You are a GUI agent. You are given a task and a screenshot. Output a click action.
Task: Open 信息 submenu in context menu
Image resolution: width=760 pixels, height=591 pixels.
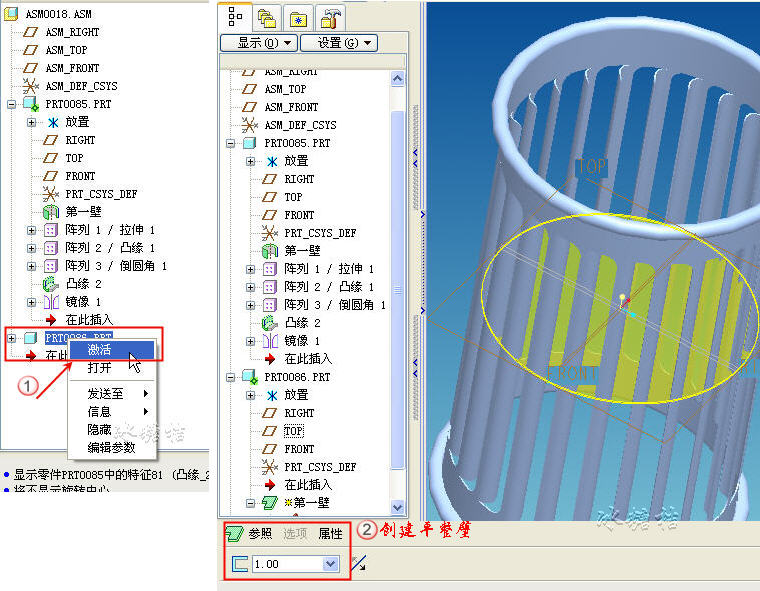pos(112,412)
